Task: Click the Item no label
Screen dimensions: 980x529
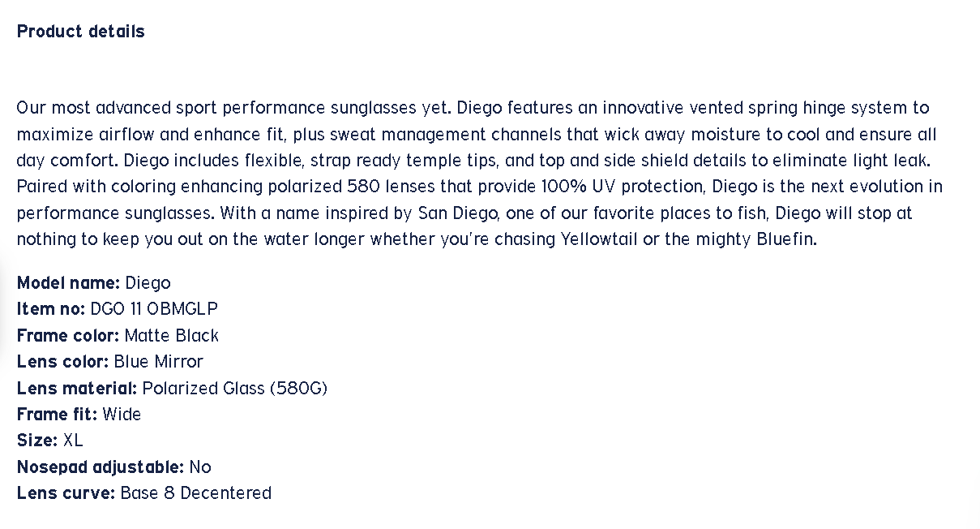Action: tap(50, 309)
